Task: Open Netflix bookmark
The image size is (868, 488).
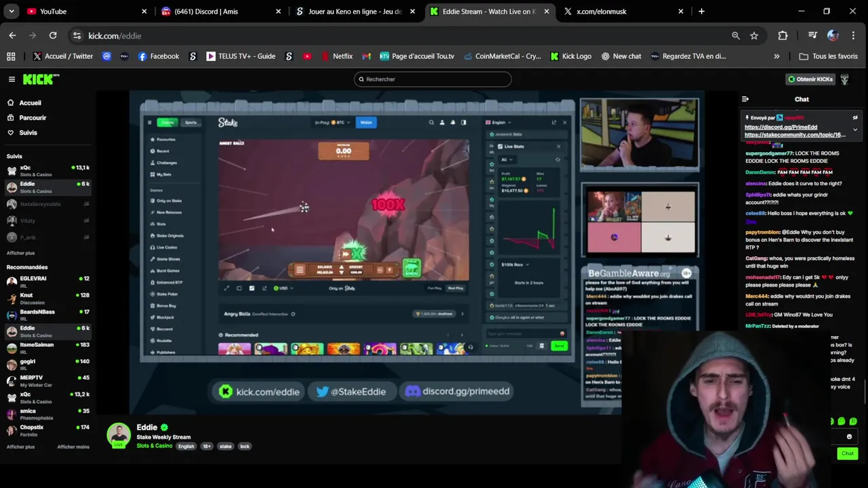Action: click(337, 56)
